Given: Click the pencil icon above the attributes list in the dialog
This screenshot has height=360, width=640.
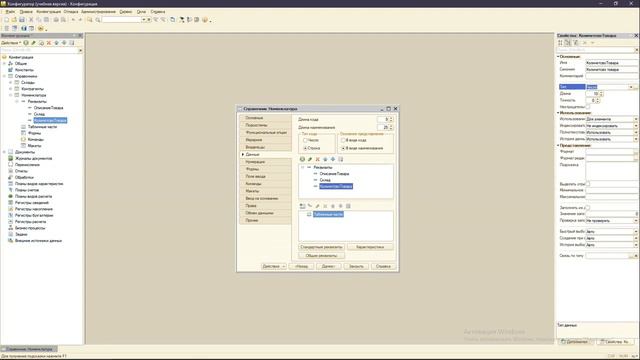Looking at the screenshot, I should (310, 159).
